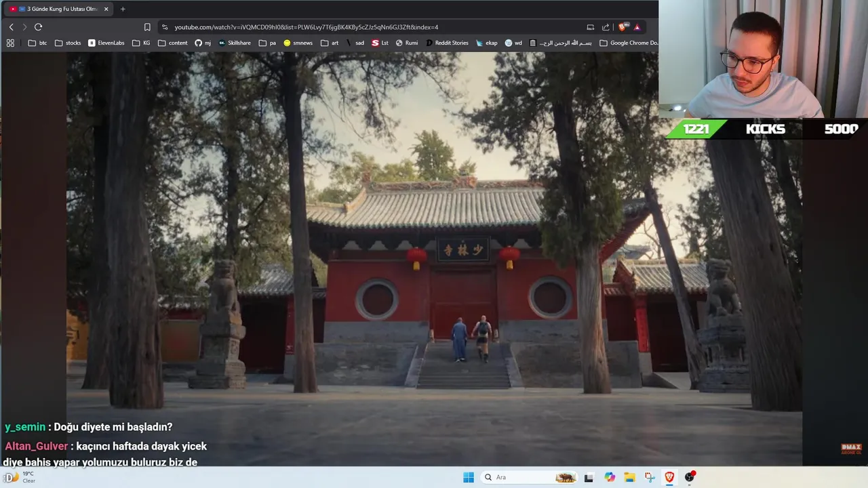The height and width of the screenshot is (488, 868).
Task: Click chat username y_semin
Action: point(25,427)
